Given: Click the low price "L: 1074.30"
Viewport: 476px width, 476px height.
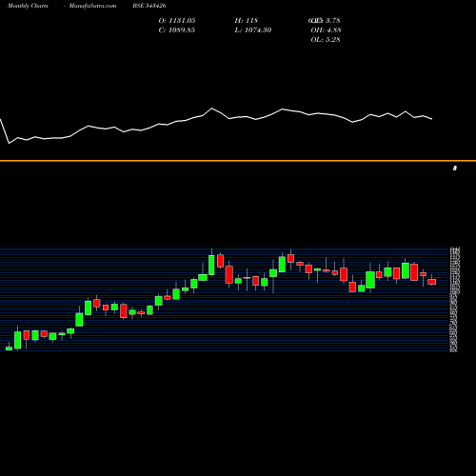Looking at the screenshot, I should (253, 30).
